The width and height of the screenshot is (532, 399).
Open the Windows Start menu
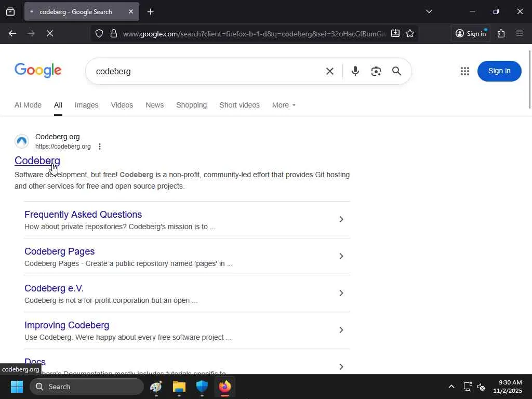pyautogui.click(x=17, y=387)
